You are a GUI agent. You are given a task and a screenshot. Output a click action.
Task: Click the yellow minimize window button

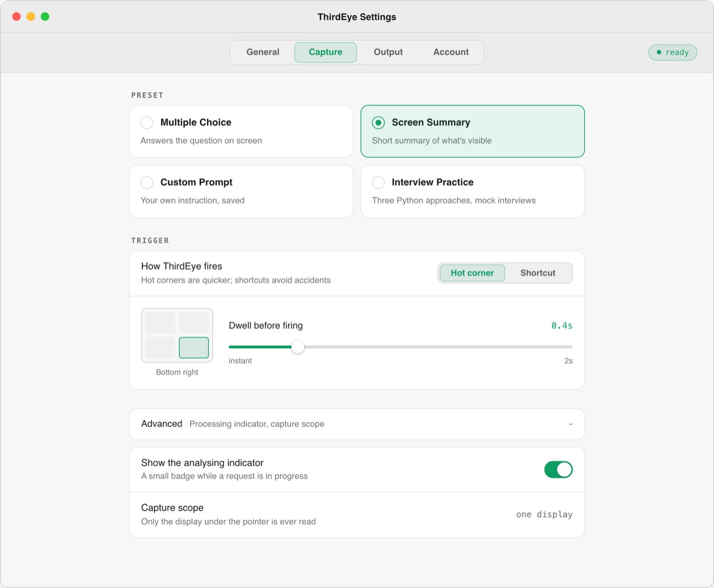click(31, 17)
